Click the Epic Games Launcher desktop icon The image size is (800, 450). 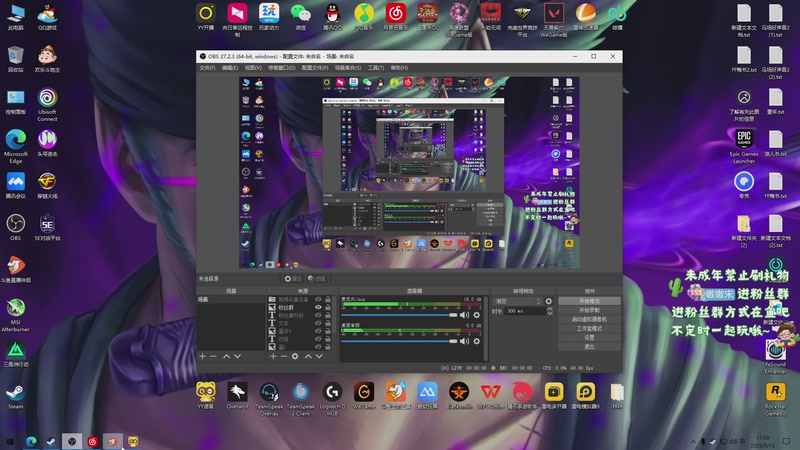point(744,147)
